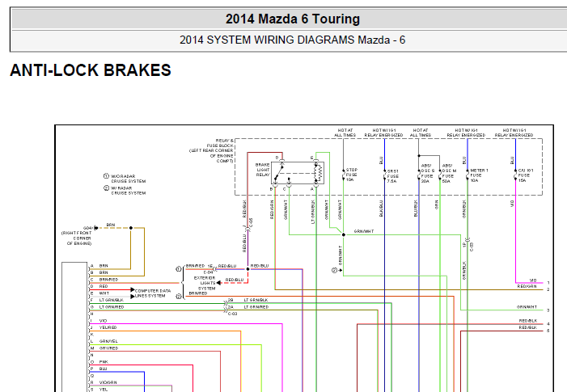Image resolution: width=567 pixels, height=392 pixels.
Task: Click the 'GRN/WHT' label at output 3
Action: point(527,307)
